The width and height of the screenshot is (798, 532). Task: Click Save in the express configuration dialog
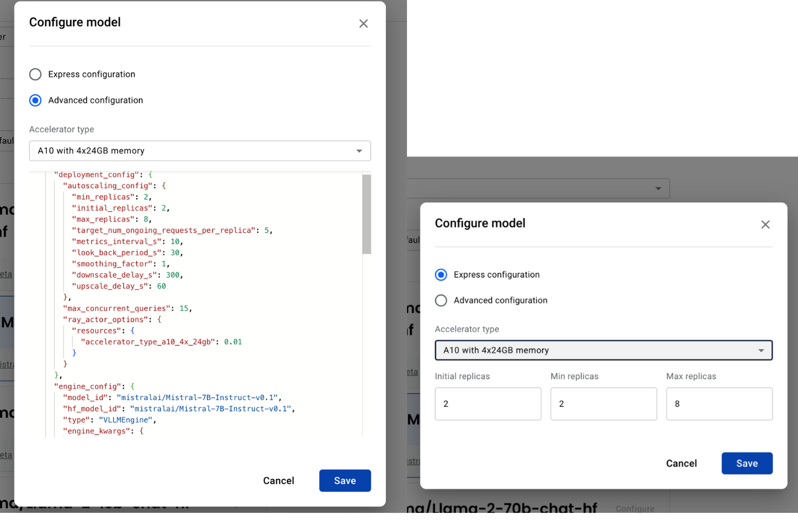747,463
